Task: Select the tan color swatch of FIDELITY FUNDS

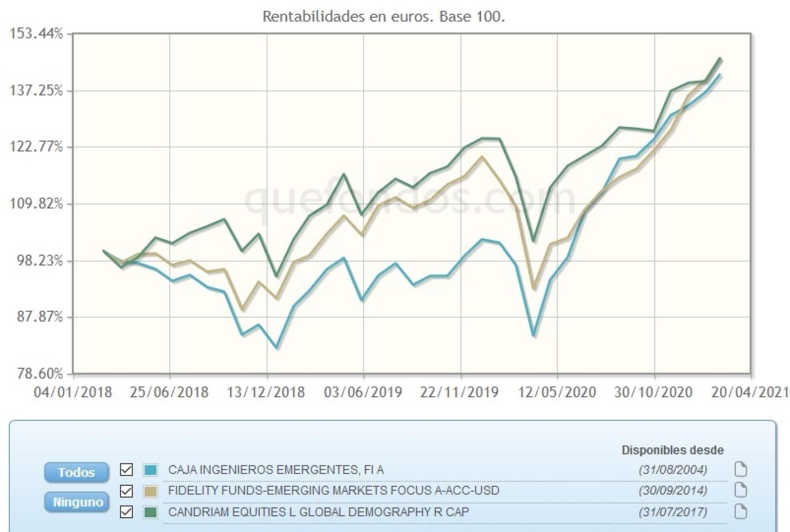Action: 150,490
